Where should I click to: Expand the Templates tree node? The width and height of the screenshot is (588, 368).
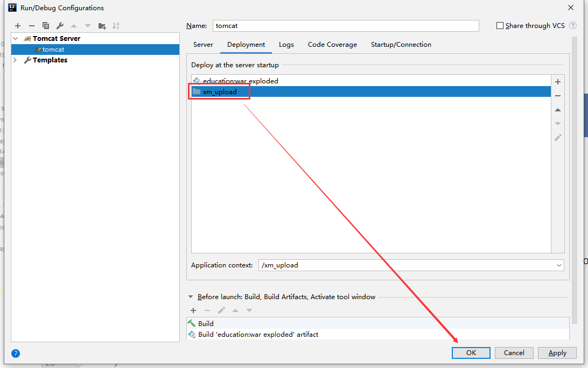(16, 60)
